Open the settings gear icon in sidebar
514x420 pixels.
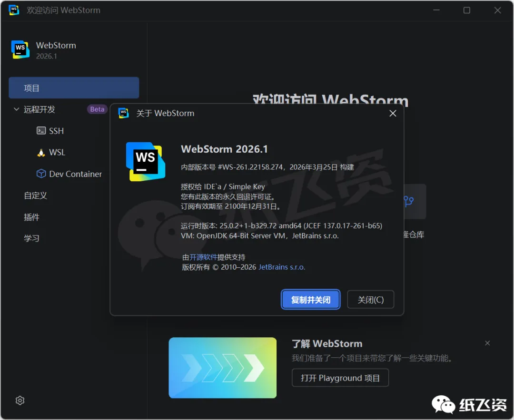(x=20, y=400)
